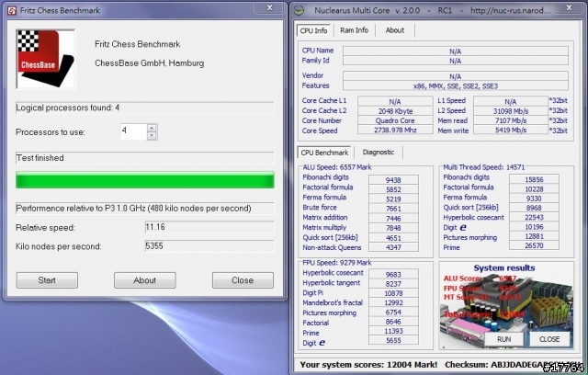The width and height of the screenshot is (588, 375).
Task: Increase Processors to use with up arrow
Action: pyautogui.click(x=152, y=128)
